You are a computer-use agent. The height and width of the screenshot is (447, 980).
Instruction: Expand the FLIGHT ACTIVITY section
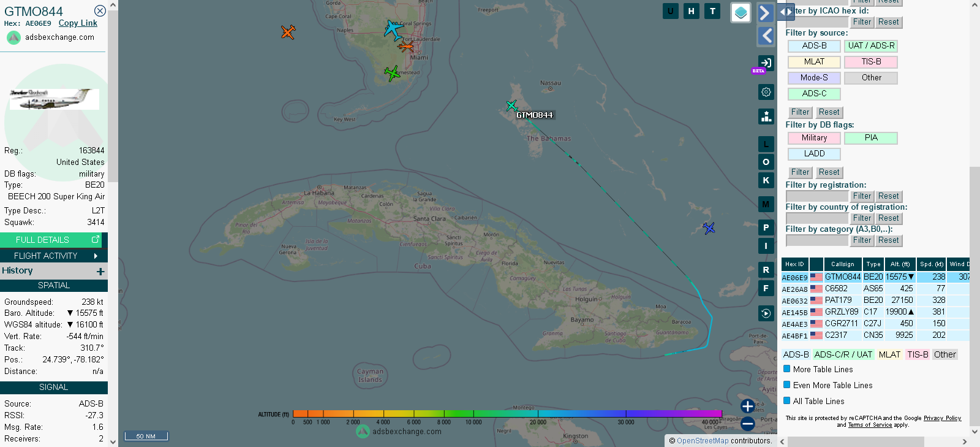click(x=54, y=256)
